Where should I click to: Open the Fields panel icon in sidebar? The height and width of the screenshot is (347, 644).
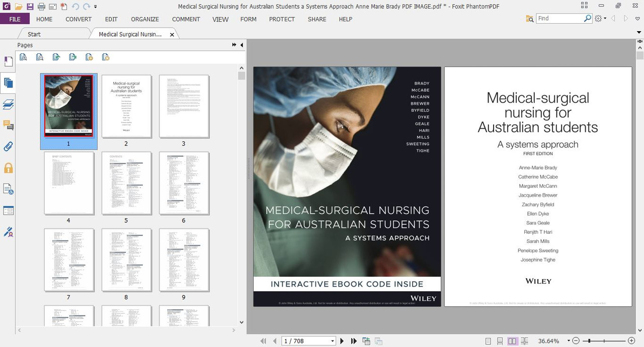(x=8, y=211)
